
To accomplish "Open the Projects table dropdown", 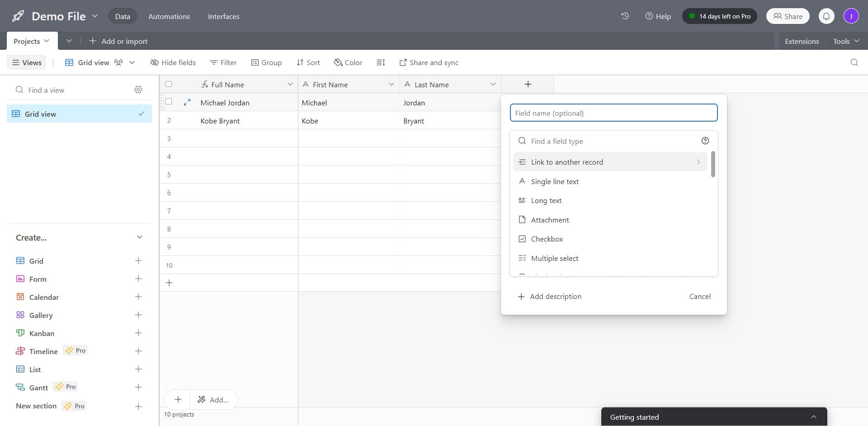I will point(47,41).
